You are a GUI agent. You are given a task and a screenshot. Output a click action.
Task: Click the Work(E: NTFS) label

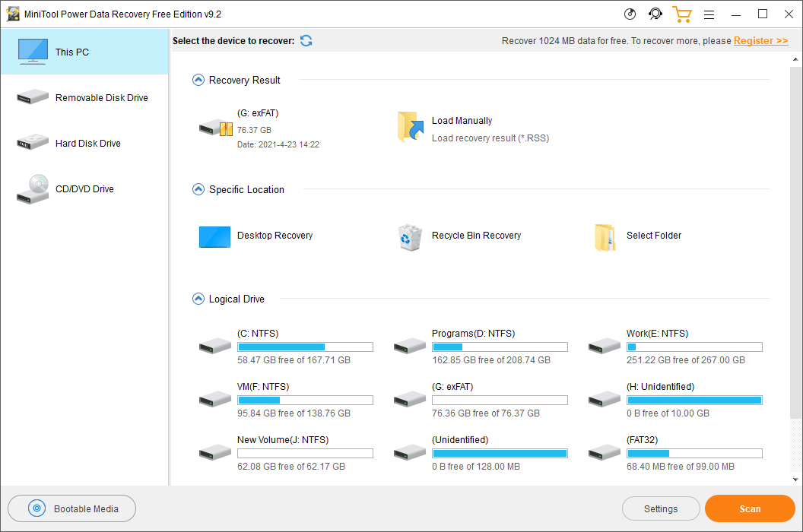[x=657, y=334]
